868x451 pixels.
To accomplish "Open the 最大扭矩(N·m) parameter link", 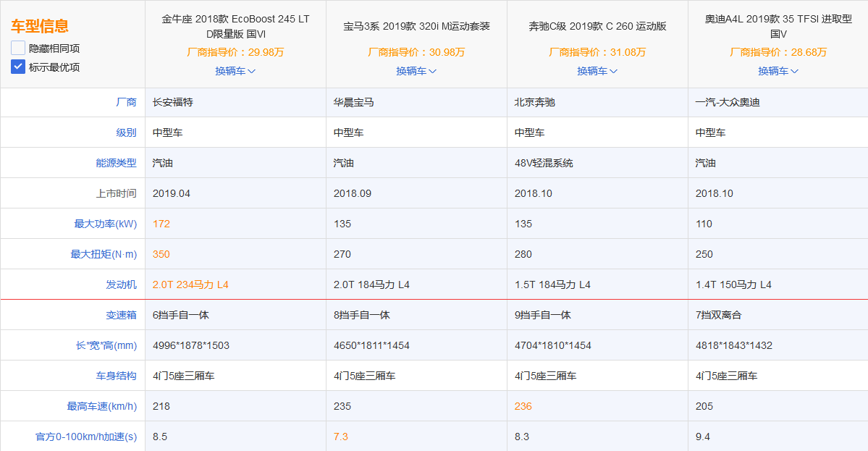I will [x=104, y=255].
